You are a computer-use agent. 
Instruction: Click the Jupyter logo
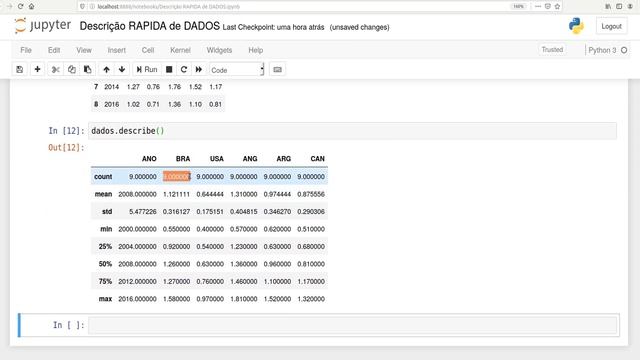click(42, 26)
